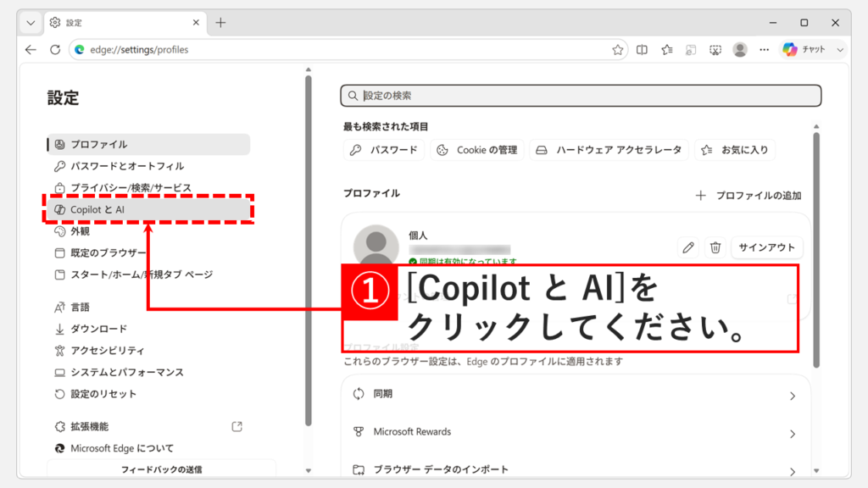
Task: Open the three-dot settings and more menu
Action: click(765, 50)
